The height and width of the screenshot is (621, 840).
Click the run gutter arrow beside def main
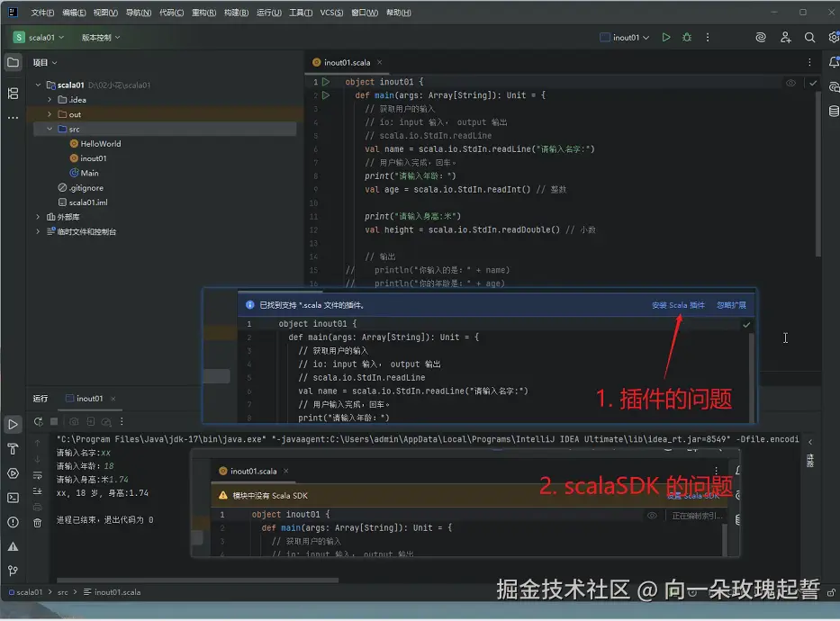coord(326,95)
